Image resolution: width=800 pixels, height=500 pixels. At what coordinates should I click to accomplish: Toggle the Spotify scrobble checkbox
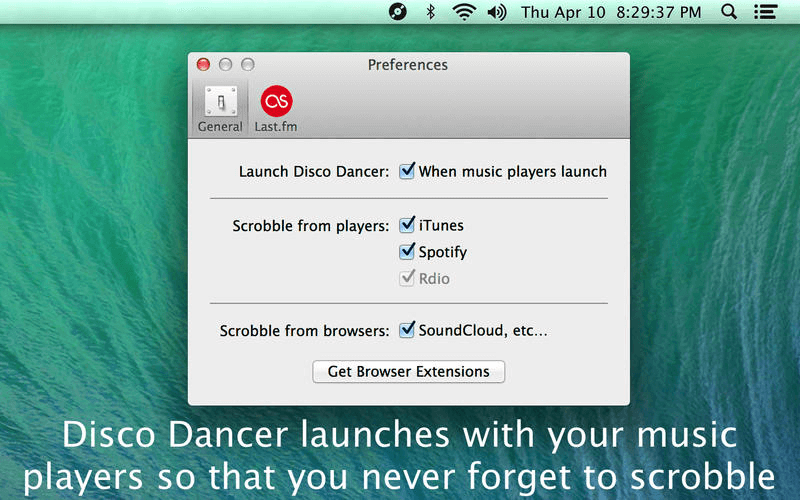click(407, 251)
